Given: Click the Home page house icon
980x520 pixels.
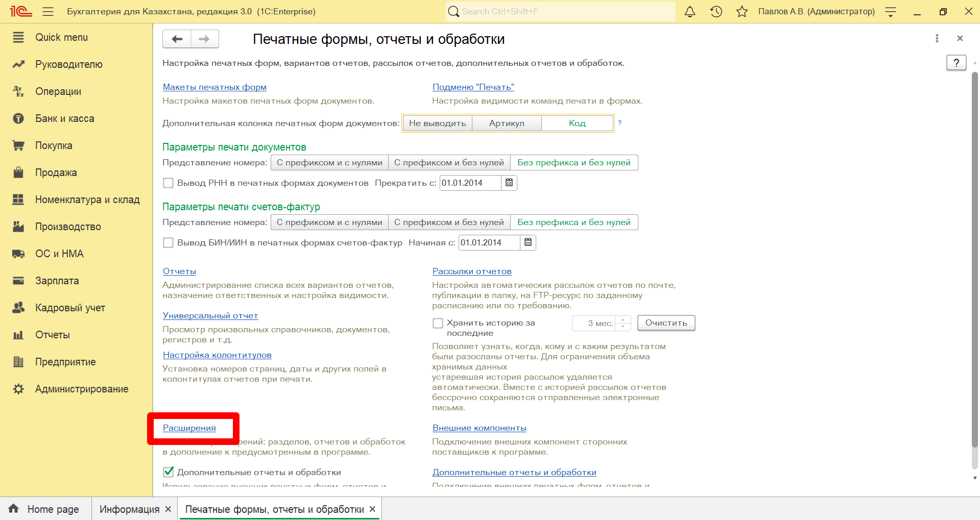Looking at the screenshot, I should (x=14, y=509).
